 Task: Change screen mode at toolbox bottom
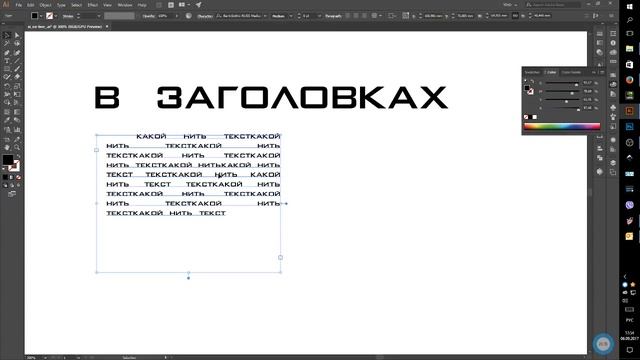click(x=12, y=194)
